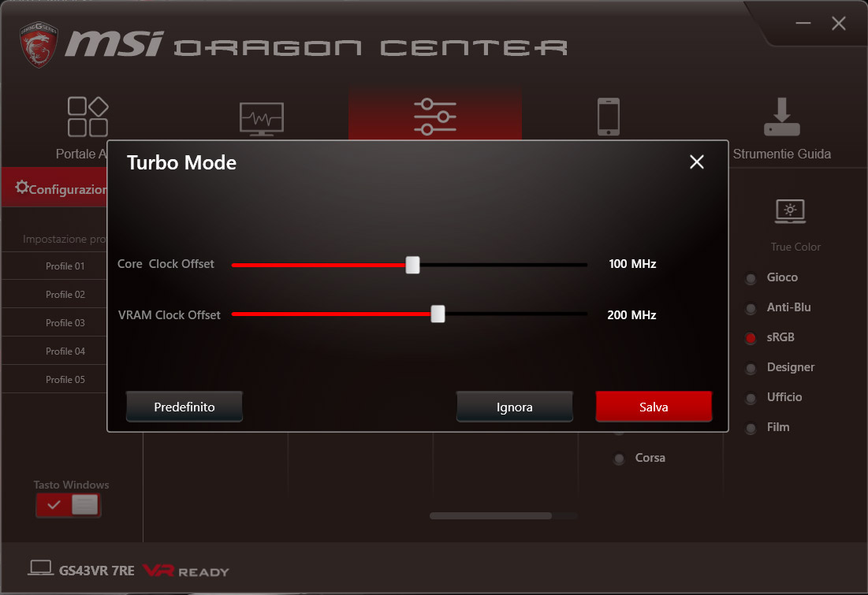
Task: Click the Core Clock Offset slider handle
Action: [412, 265]
